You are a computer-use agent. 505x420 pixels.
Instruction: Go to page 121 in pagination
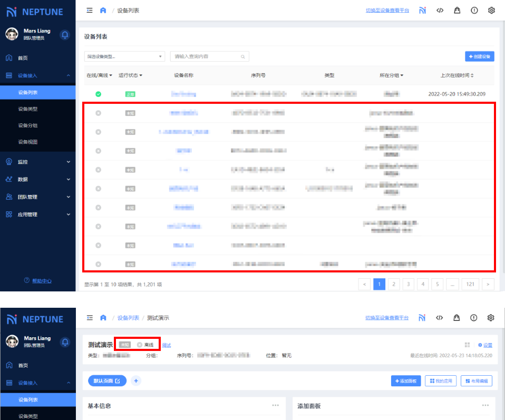[x=470, y=284]
